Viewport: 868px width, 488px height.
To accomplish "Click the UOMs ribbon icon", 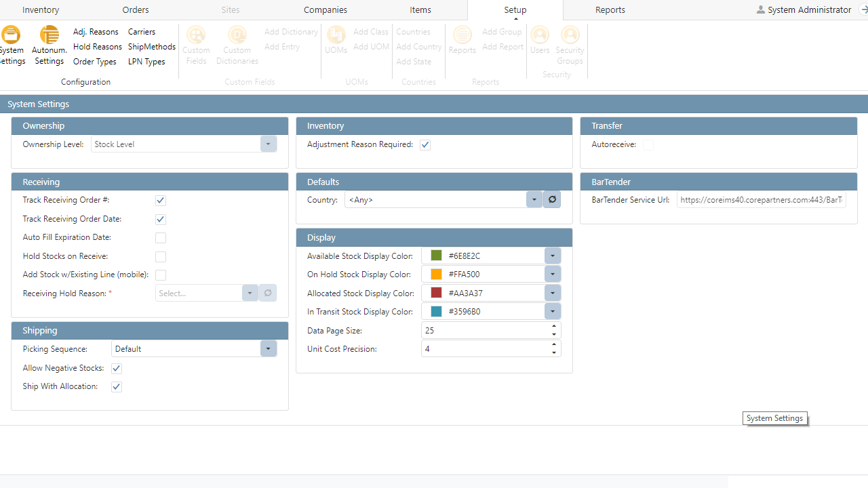I will coord(336,40).
